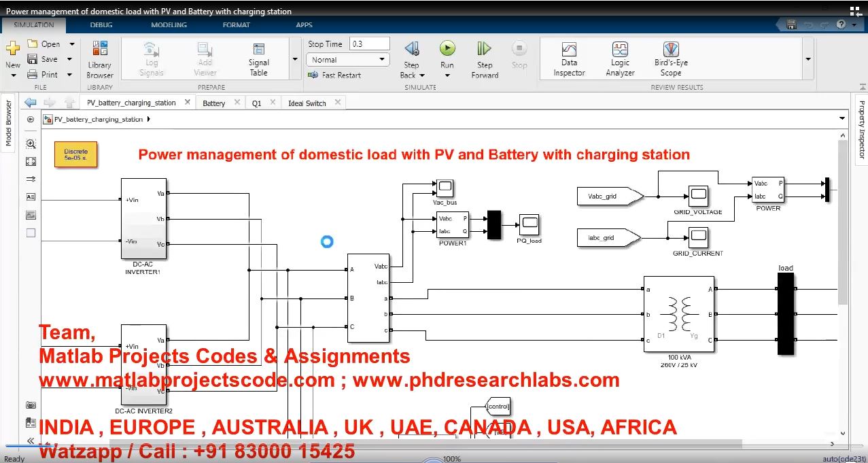This screenshot has height=463, width=868.
Task: Click the blue back navigation arrow
Action: (30, 103)
